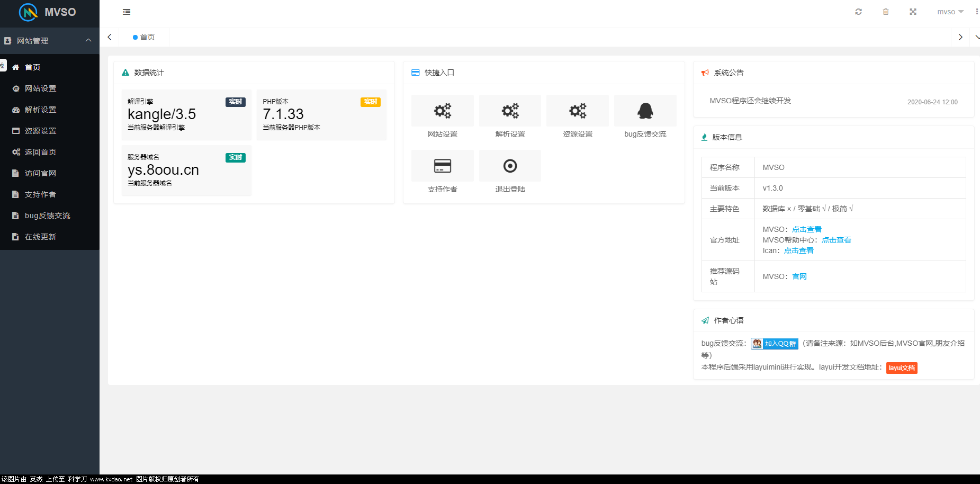Click the yellow 实时 badge on PHP版本
Image resolution: width=980 pixels, height=484 pixels.
click(371, 102)
